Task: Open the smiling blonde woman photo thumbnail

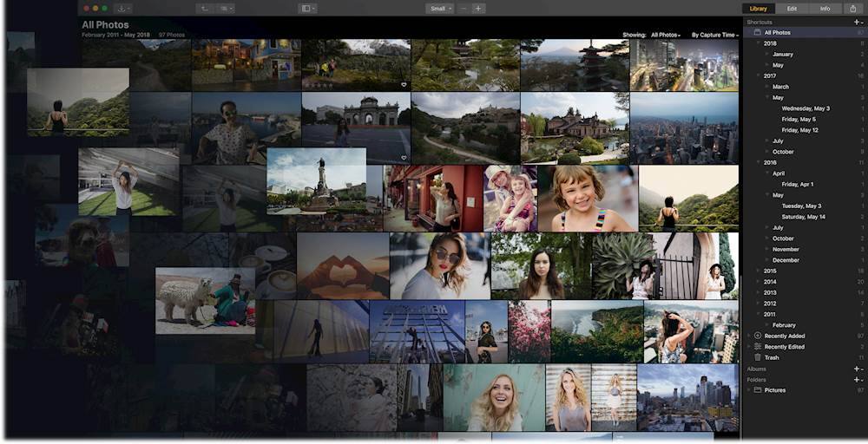Action: pyautogui.click(x=493, y=397)
